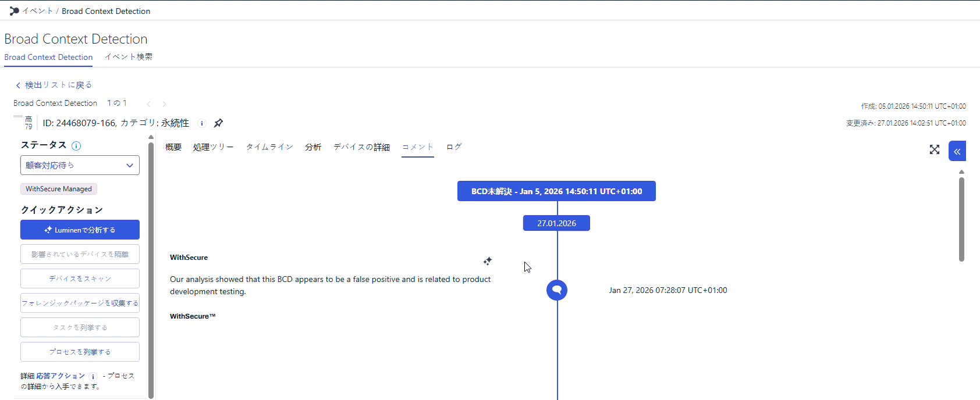Viewport: 980px width, 400px height.
Task: Click the comment bubble marker on the timeline
Action: pyautogui.click(x=557, y=290)
